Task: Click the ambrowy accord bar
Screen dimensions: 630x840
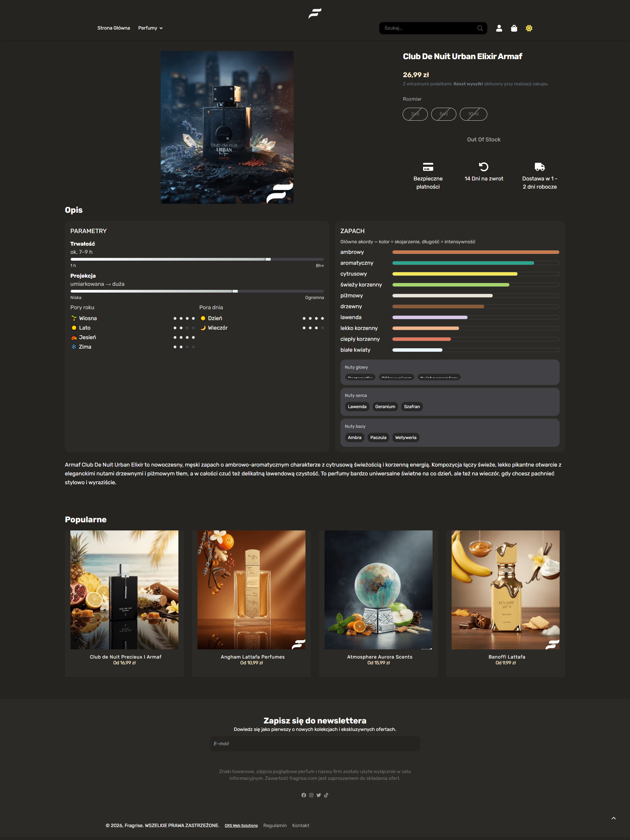Action: coord(475,252)
